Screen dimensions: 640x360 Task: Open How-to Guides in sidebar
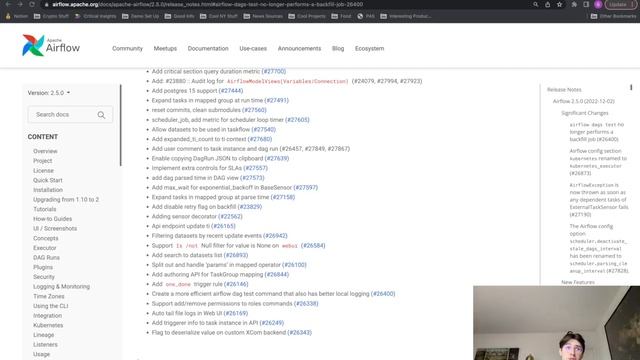(x=52, y=219)
